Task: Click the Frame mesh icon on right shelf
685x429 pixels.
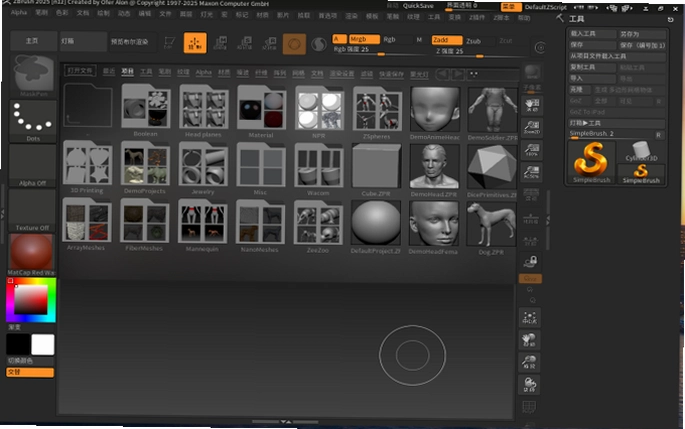Action: pos(530,318)
